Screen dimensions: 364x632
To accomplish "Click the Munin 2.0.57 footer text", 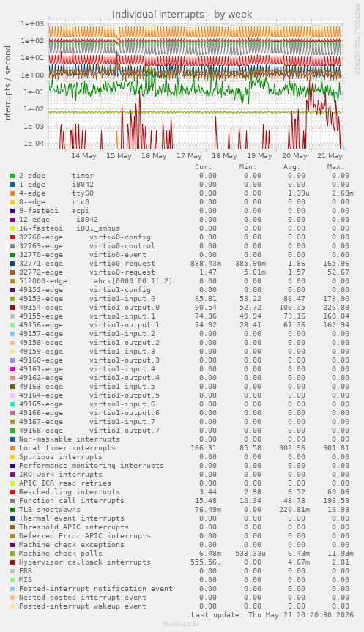I will (x=182, y=624).
